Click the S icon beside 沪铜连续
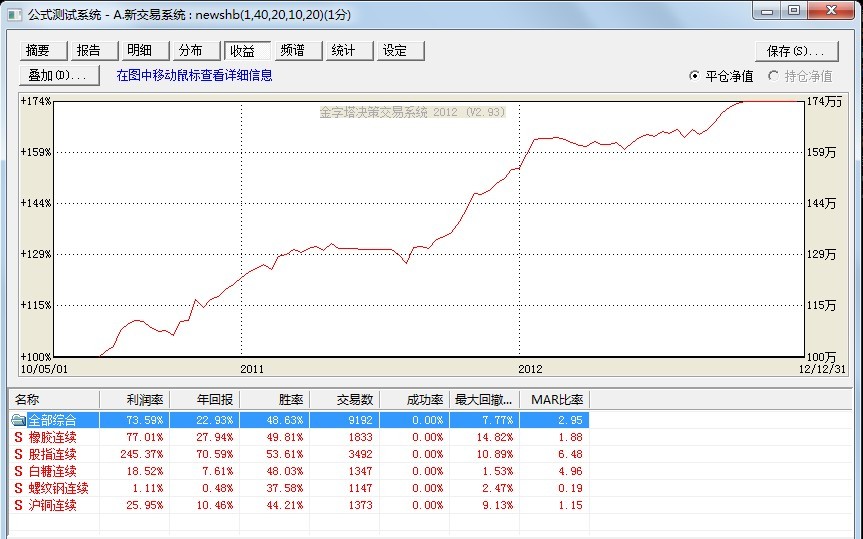 click(x=19, y=505)
